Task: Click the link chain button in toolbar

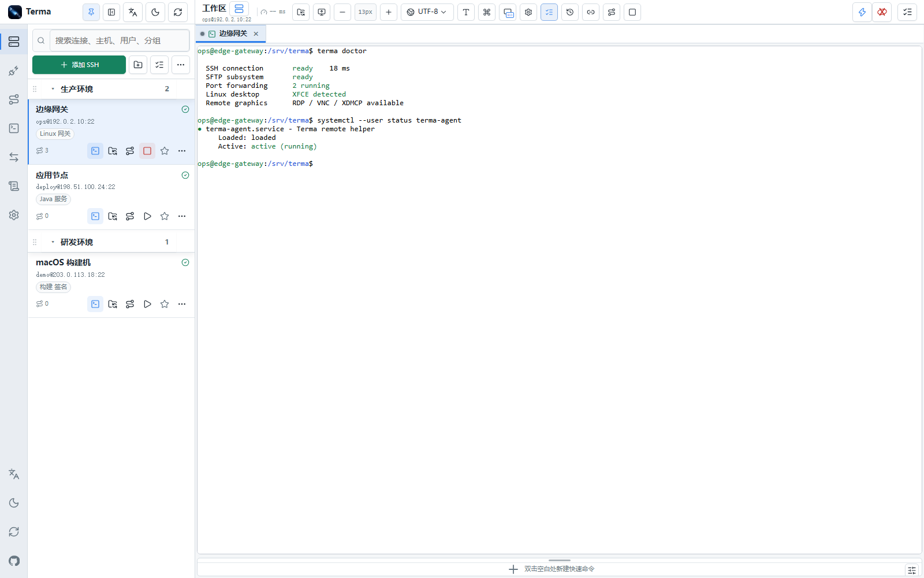Action: click(591, 12)
